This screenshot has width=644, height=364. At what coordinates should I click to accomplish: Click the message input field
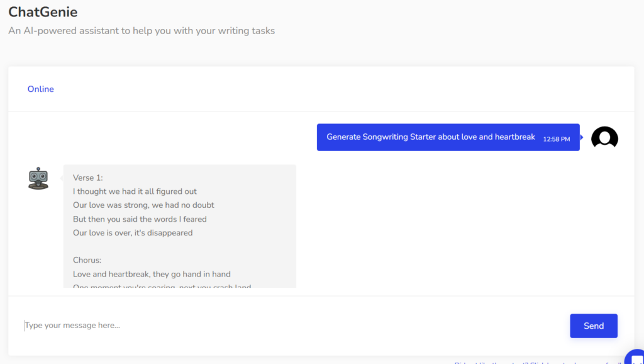[289, 326]
